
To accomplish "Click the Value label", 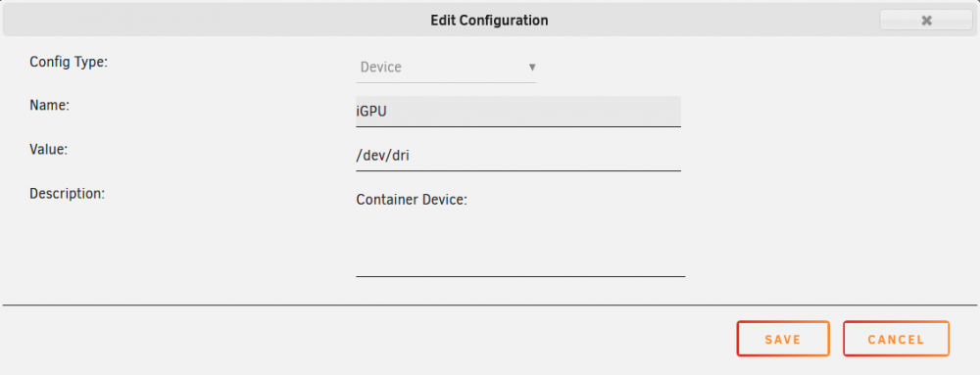I will (x=48, y=149).
